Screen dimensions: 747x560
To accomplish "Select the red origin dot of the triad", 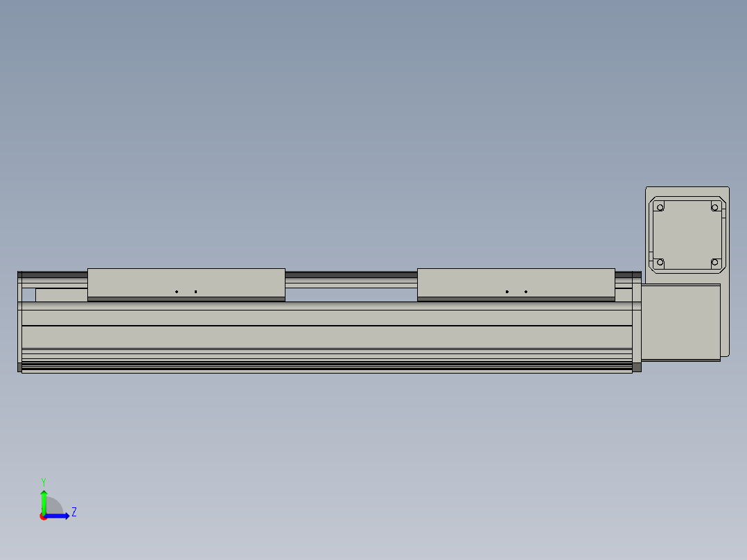I will point(43,516).
